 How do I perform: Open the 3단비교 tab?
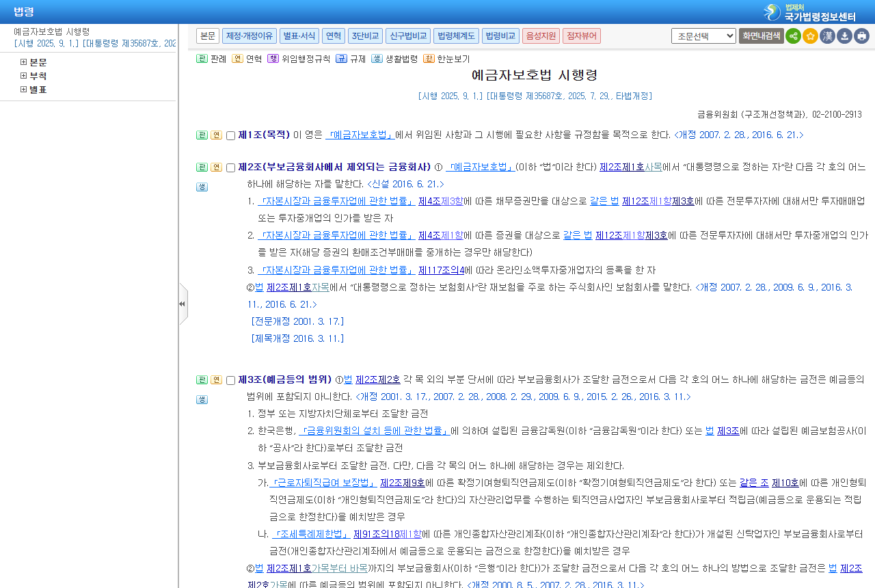[365, 36]
